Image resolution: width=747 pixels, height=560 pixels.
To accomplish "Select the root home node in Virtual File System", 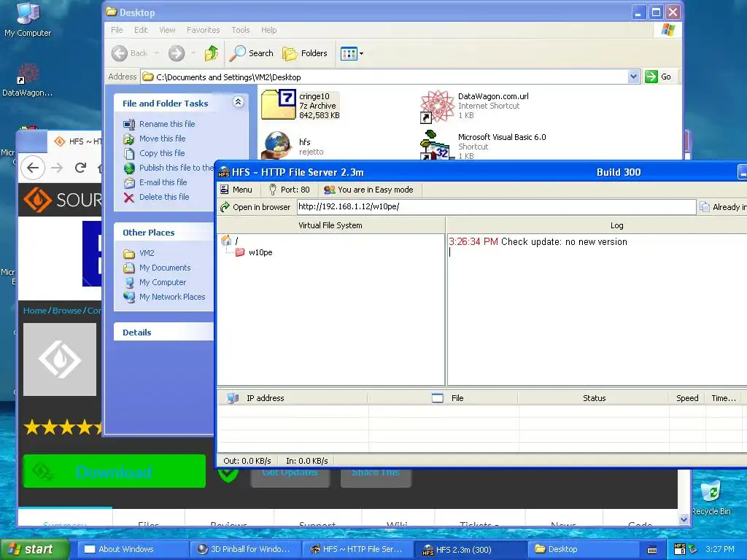I will point(230,241).
